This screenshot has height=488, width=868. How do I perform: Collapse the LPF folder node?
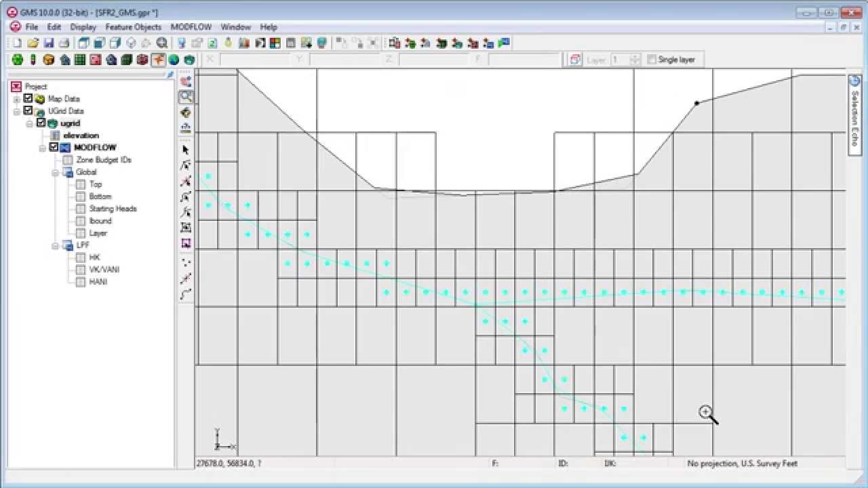pos(56,245)
